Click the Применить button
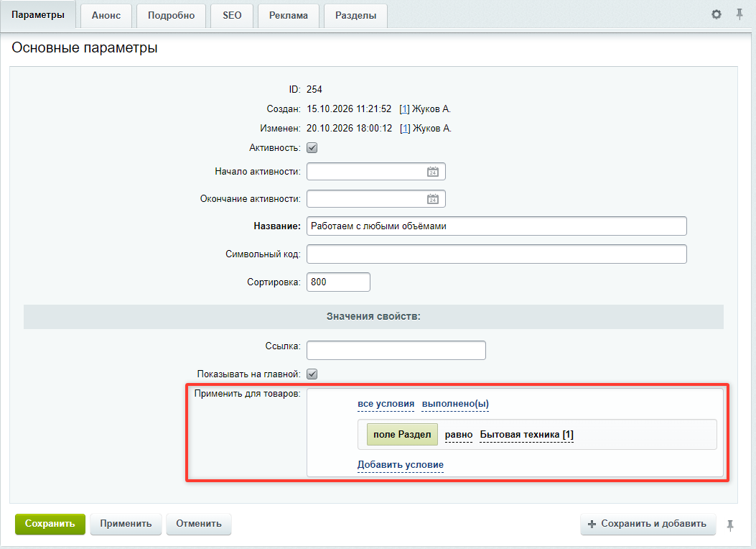 [x=126, y=524]
